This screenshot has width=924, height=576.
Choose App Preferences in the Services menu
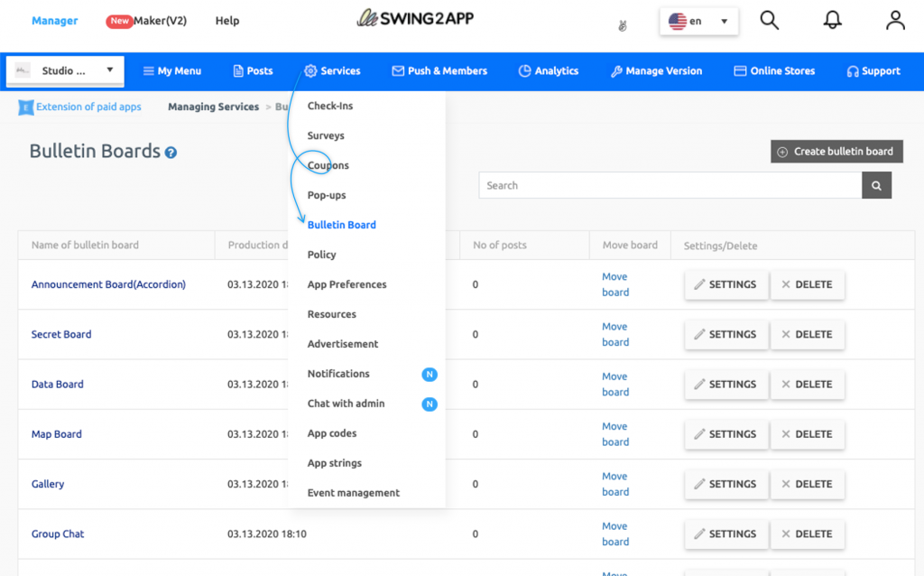[x=346, y=284]
